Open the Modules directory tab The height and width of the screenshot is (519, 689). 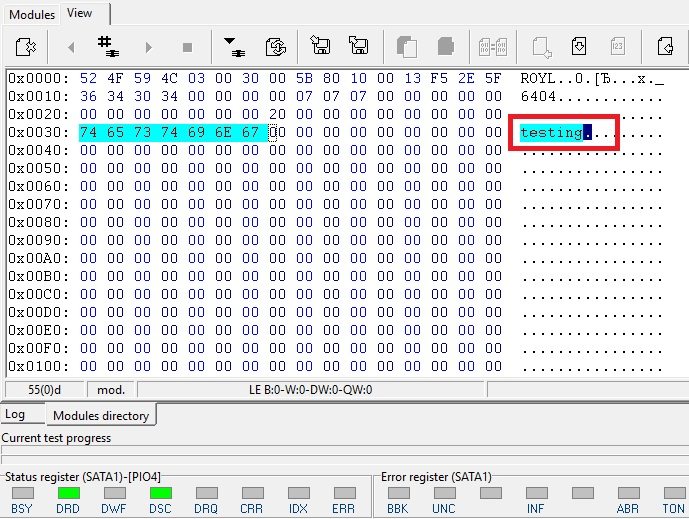[101, 416]
